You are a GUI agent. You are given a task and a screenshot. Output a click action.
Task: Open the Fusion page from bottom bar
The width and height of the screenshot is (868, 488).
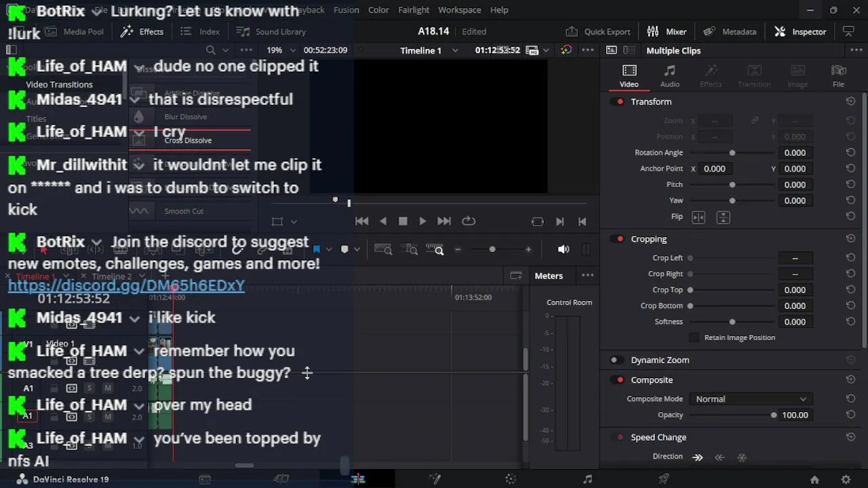[x=435, y=479]
